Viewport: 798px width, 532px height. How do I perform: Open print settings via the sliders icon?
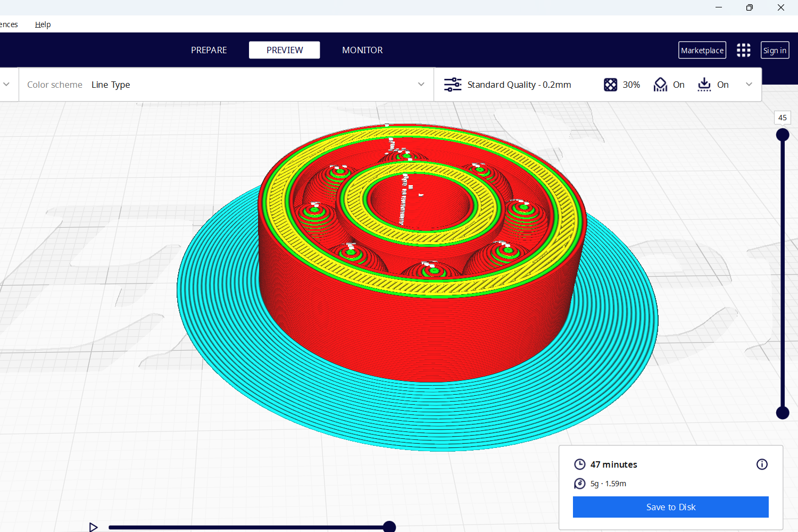pos(452,84)
